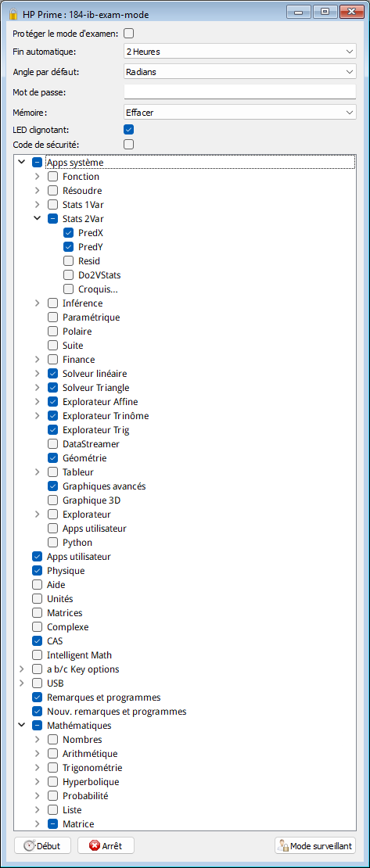Focus the Mot de passe field

239,91
